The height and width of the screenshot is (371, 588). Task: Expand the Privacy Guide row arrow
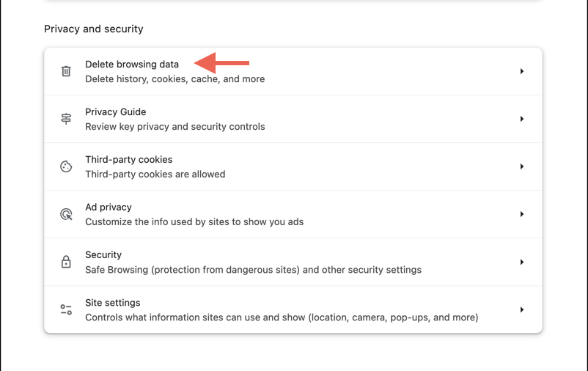click(x=521, y=119)
